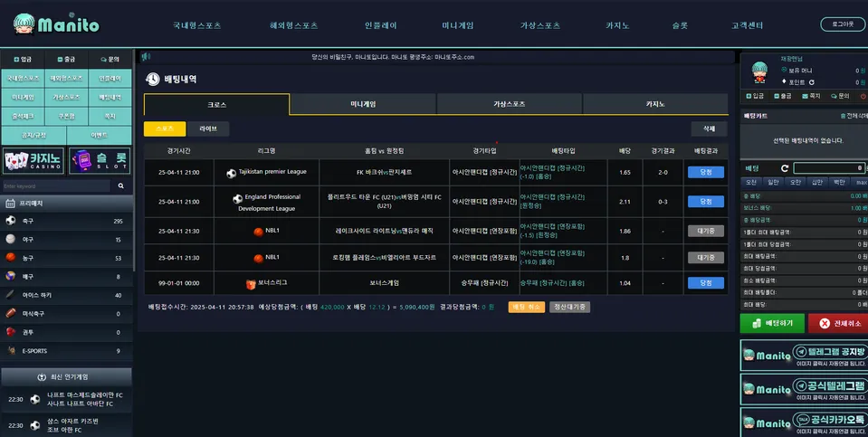This screenshot has height=437, width=868.
Task: Open 인플레이 in the top navigation
Action: (380, 25)
